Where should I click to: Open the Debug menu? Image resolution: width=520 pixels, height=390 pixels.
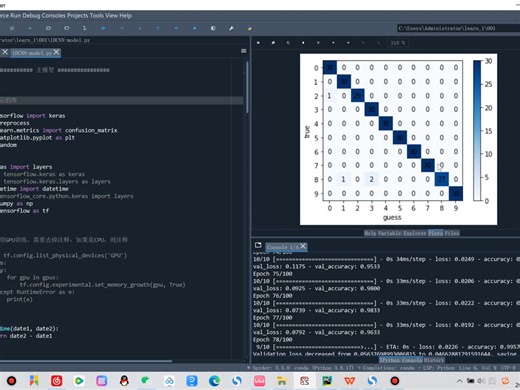(x=31, y=16)
